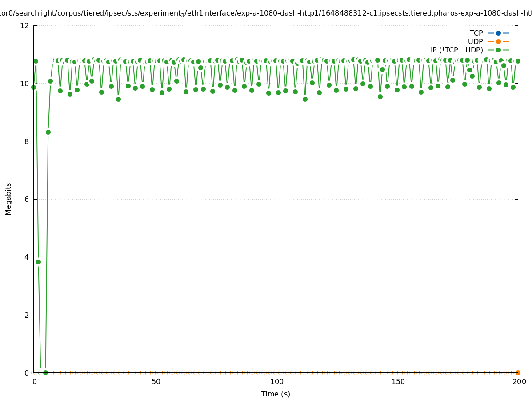Select the IP (!TCP !UDP) legend label
Viewport: 532px width, 400px height.
(456, 50)
